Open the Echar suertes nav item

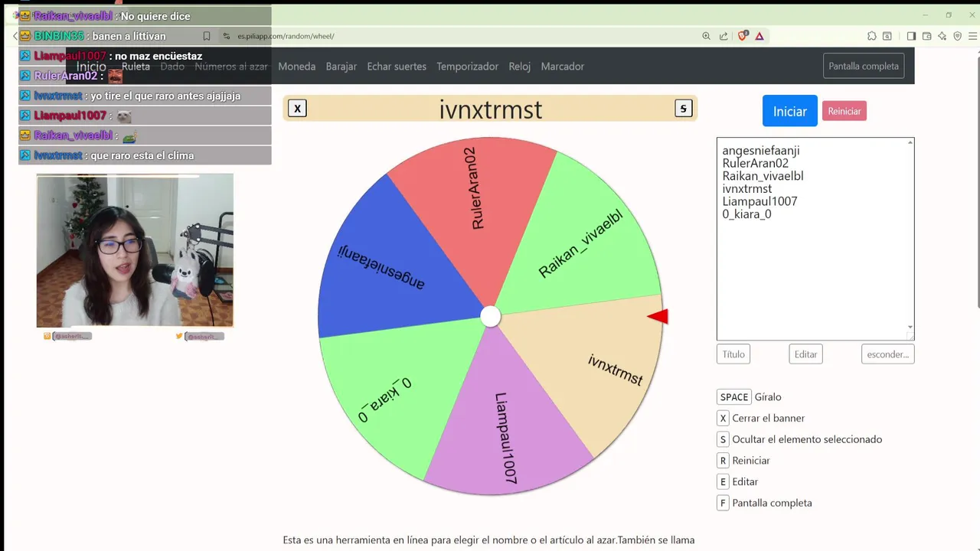click(x=397, y=67)
